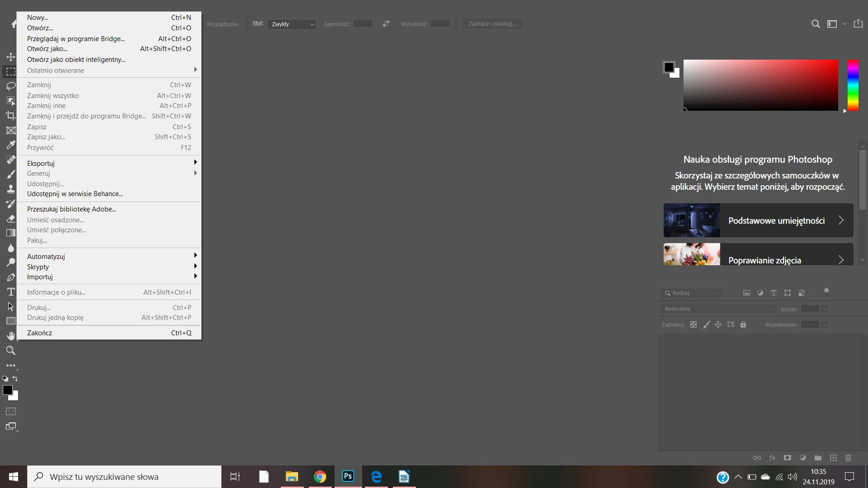The width and height of the screenshot is (868, 488).
Task: Swap foreground and background colors
Action: (15, 379)
